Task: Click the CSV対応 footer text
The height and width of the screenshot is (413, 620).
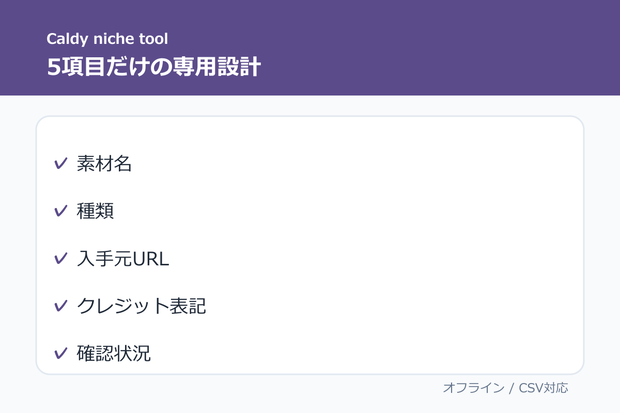Action: point(543,388)
